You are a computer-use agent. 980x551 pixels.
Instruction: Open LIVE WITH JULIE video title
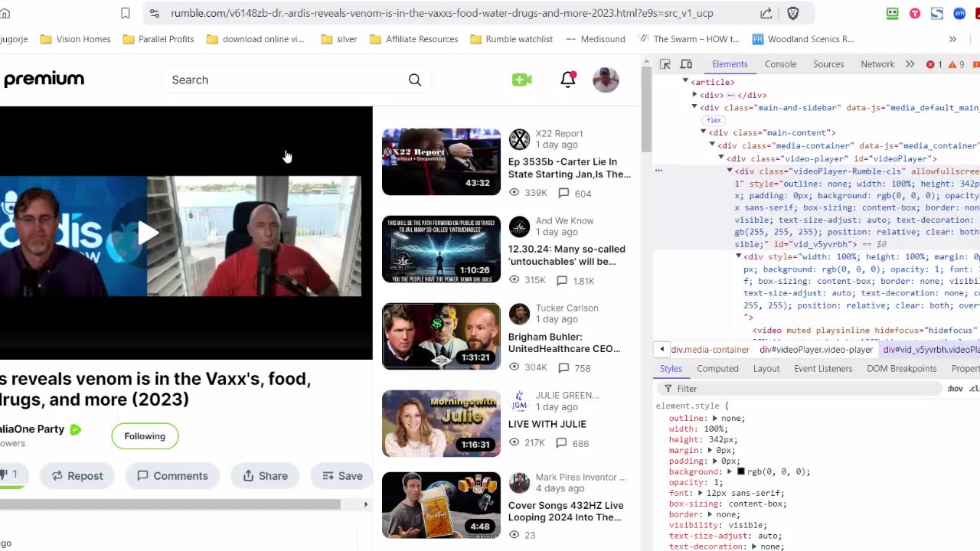pyautogui.click(x=547, y=424)
